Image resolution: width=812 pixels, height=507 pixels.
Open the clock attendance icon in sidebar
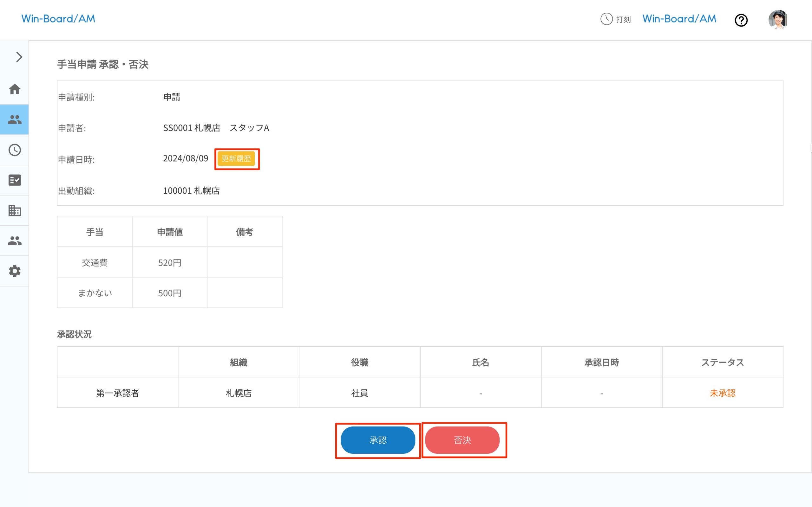pos(14,150)
